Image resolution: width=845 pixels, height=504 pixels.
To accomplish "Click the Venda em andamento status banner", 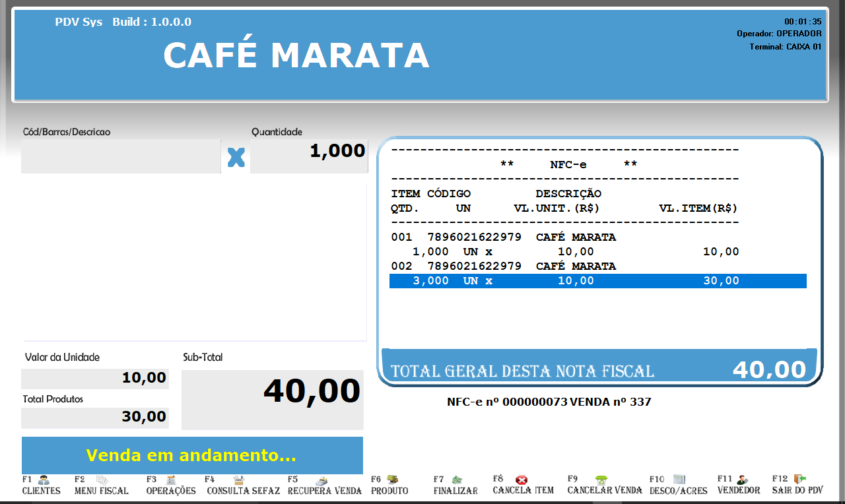I will click(192, 455).
